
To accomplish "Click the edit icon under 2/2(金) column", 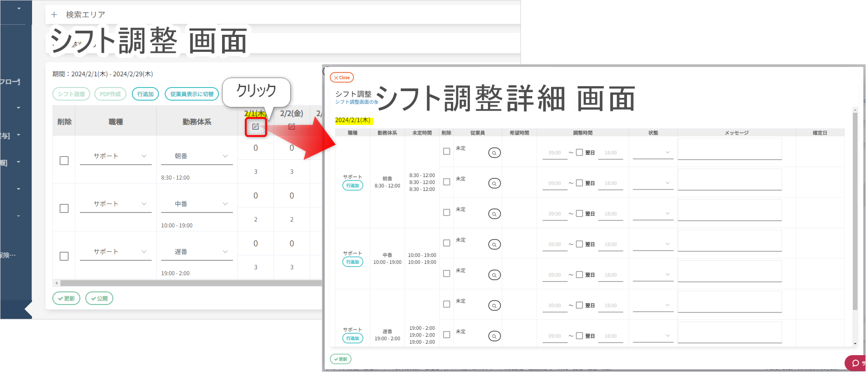I will pyautogui.click(x=292, y=127).
